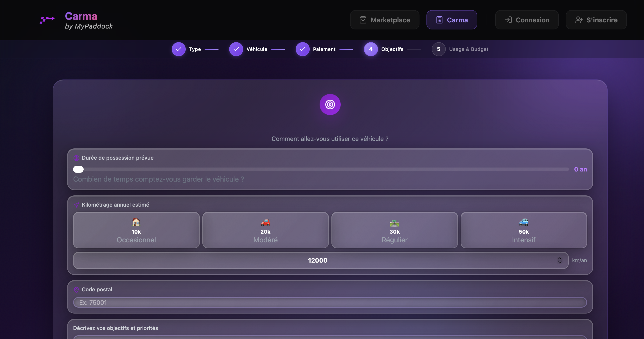Select the 30k Régulier mileage option
This screenshot has width=644, height=339.
394,230
